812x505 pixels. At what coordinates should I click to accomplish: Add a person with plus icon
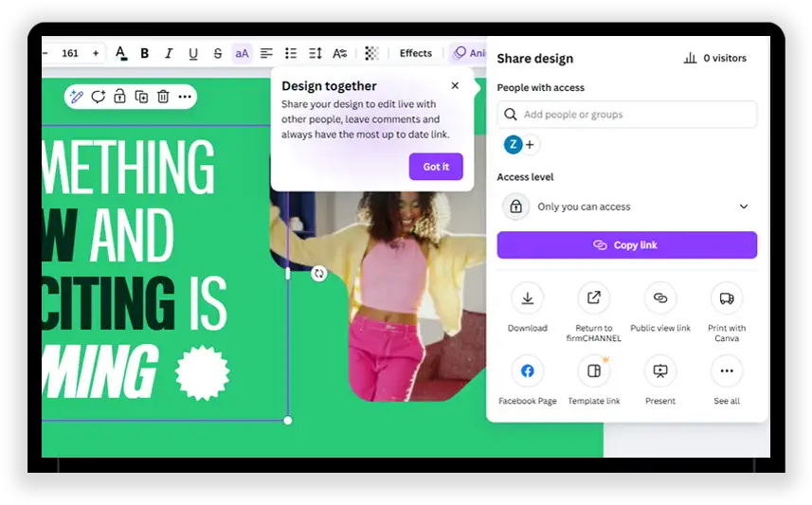(x=530, y=145)
